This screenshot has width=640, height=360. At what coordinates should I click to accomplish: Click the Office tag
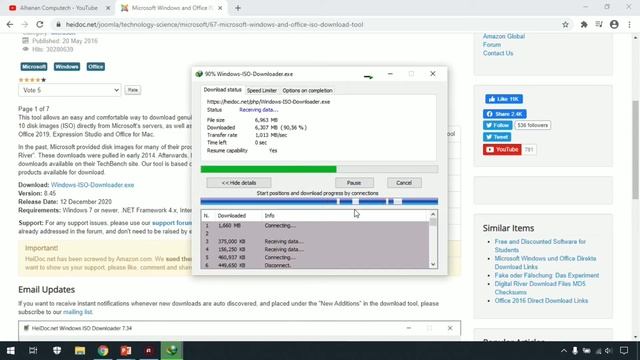(96, 67)
